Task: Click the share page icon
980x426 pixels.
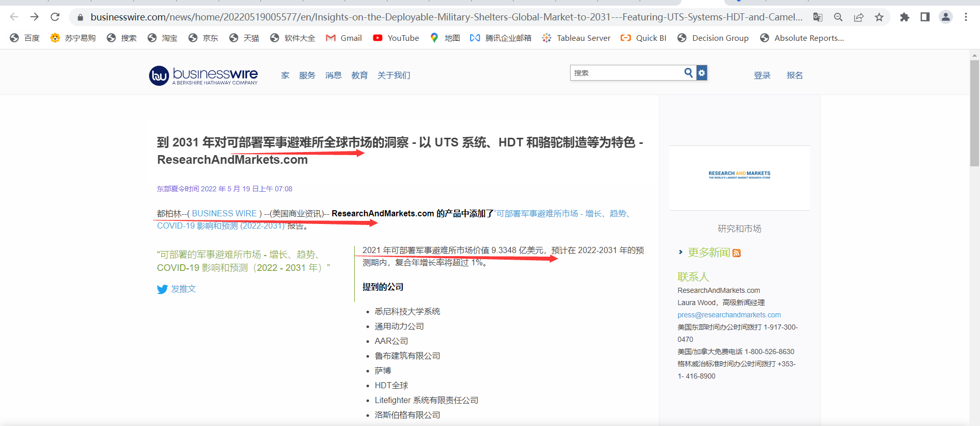Action: tap(859, 17)
